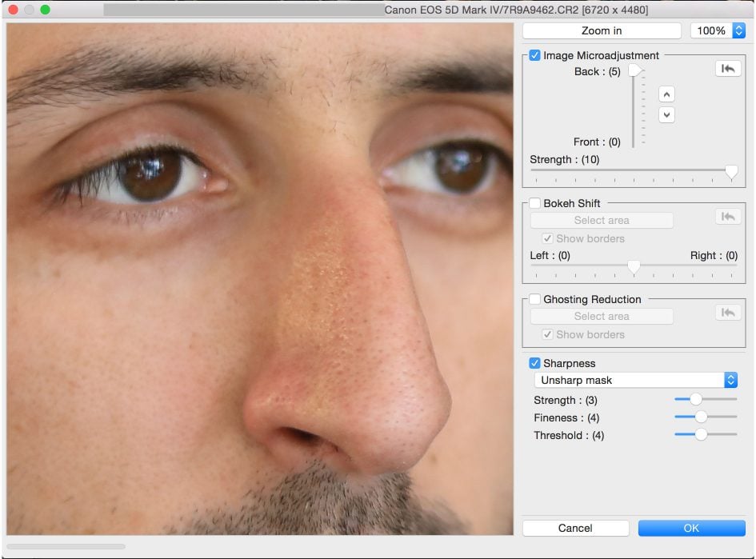The width and height of the screenshot is (756, 559).
Task: Click the grayed reset icon in Bokeh Shift
Action: (727, 217)
